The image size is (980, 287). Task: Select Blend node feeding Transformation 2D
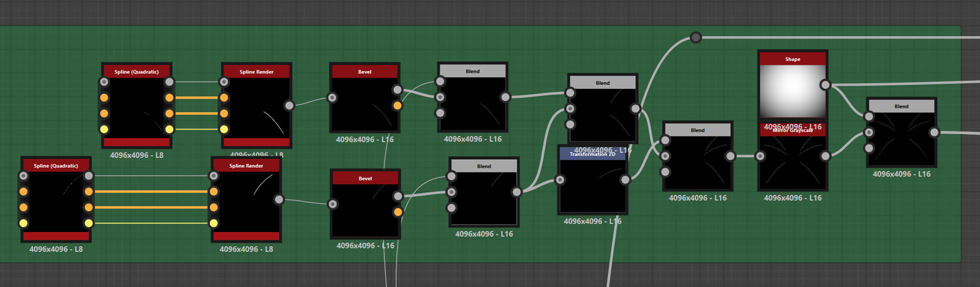(x=484, y=192)
